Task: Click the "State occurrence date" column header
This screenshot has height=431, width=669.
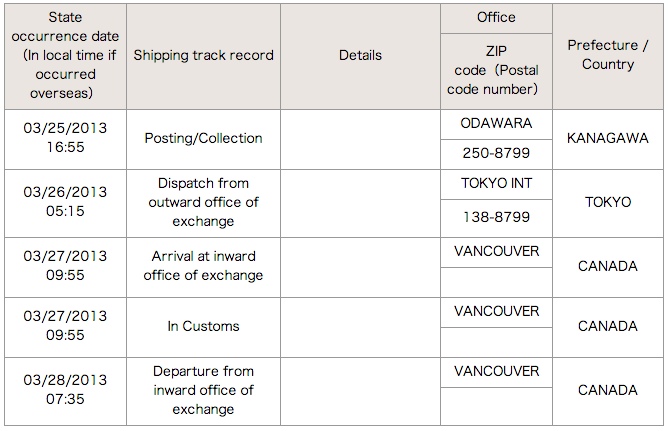Action: (x=65, y=55)
